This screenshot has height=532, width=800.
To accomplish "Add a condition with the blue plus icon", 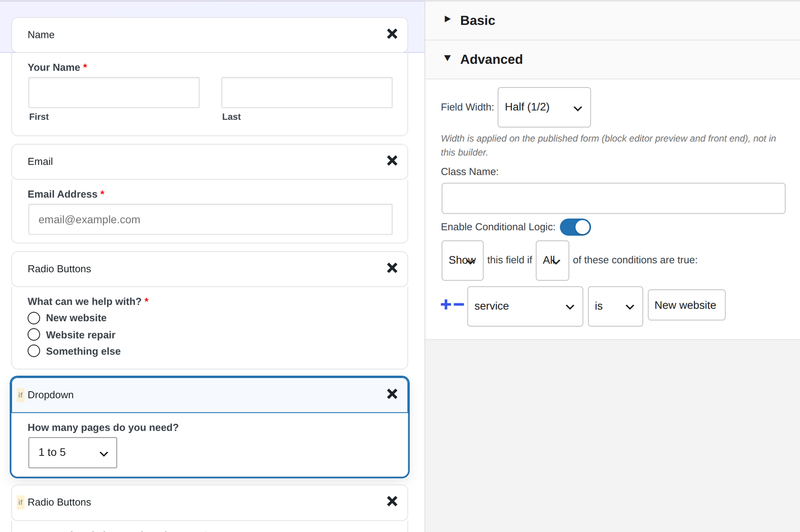I will (x=446, y=304).
